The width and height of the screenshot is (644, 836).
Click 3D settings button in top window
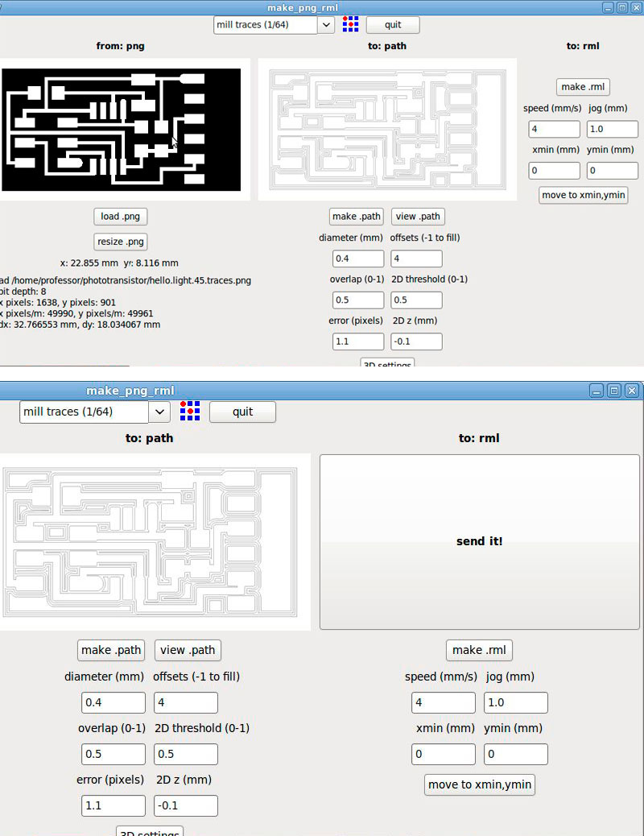[x=387, y=362]
